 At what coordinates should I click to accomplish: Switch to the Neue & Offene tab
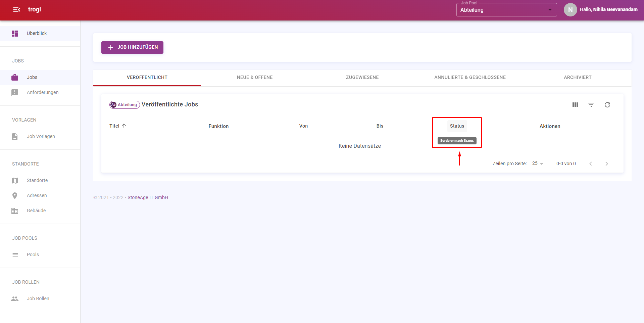pos(255,78)
